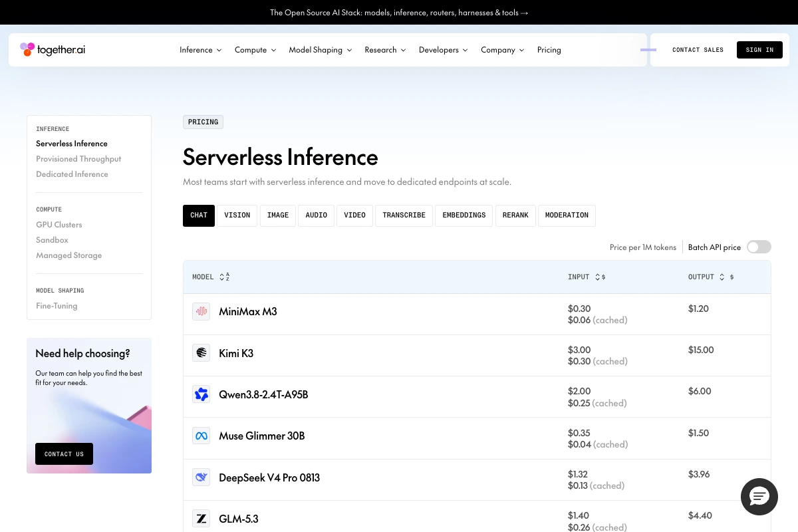Click the GLM-5.3 model name
Screen dimensions: 798x532
239,519
